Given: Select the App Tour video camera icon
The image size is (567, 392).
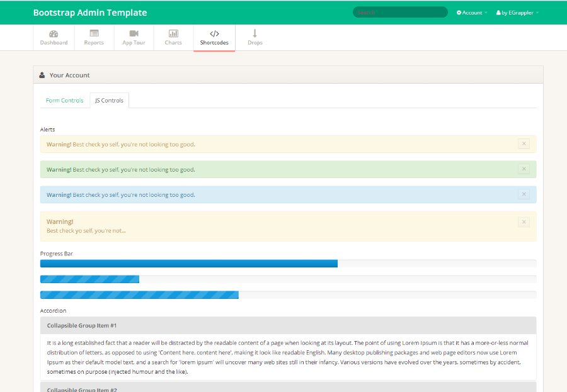Looking at the screenshot, I should (x=134, y=33).
